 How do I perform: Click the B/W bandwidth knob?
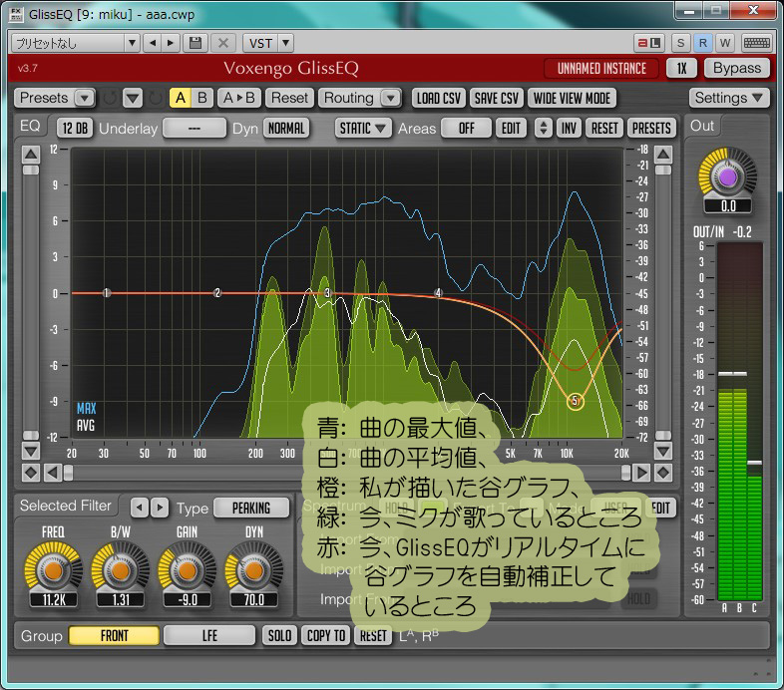click(x=121, y=570)
